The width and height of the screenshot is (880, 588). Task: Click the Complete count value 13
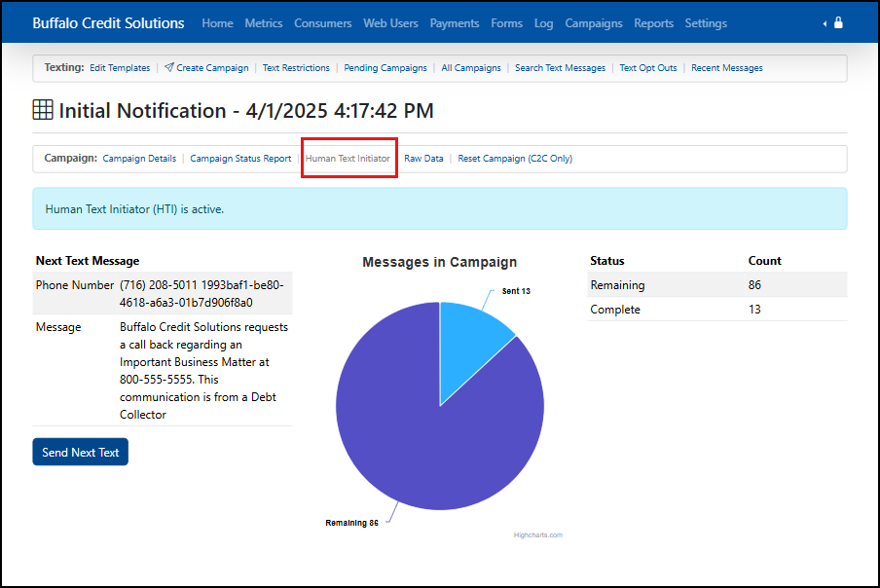click(x=754, y=310)
